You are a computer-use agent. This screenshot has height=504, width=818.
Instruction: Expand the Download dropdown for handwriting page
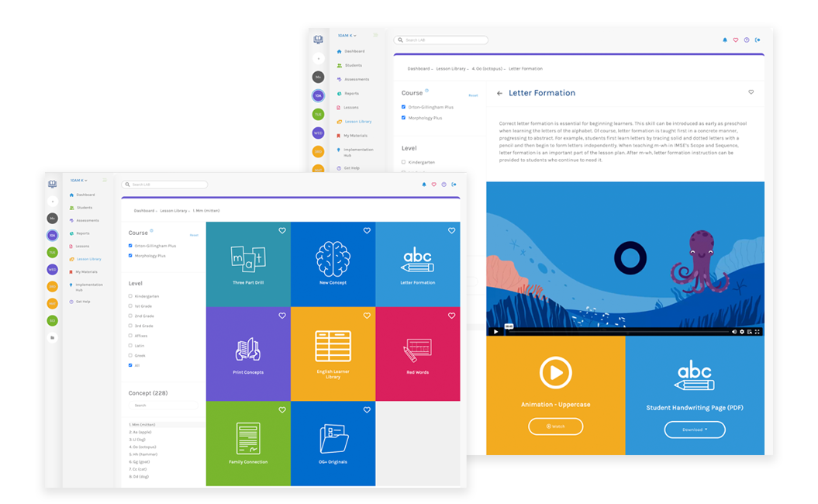point(695,430)
